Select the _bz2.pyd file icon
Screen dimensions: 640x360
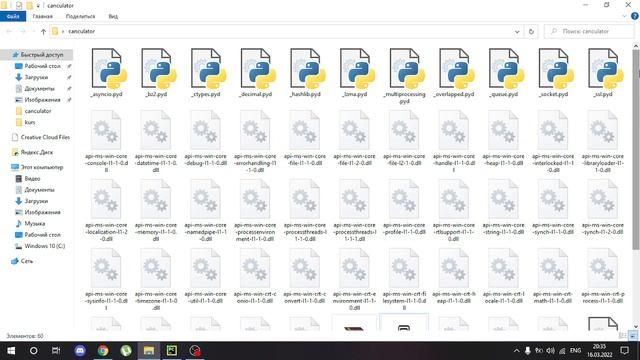(x=158, y=69)
